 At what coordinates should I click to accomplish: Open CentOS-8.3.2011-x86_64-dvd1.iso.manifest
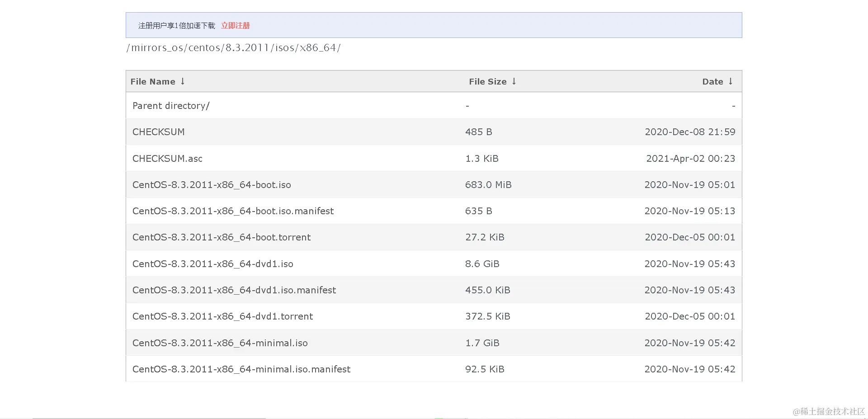[234, 290]
